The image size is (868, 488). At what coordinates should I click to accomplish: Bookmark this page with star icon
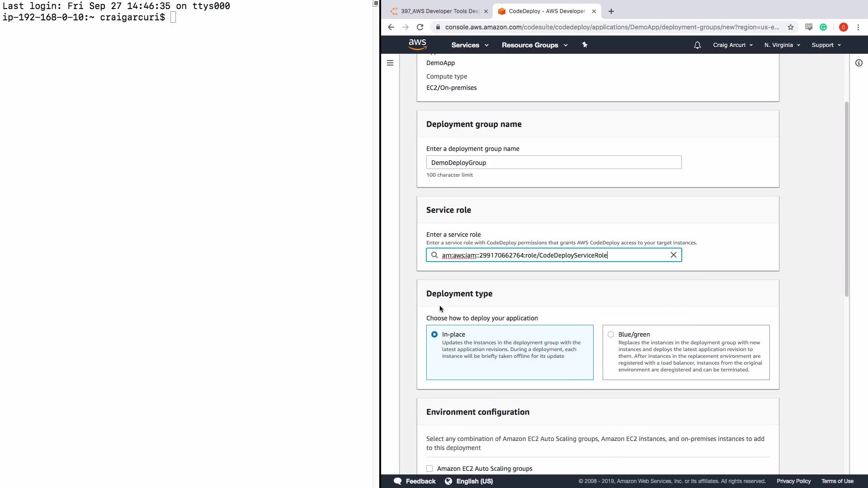[790, 27]
